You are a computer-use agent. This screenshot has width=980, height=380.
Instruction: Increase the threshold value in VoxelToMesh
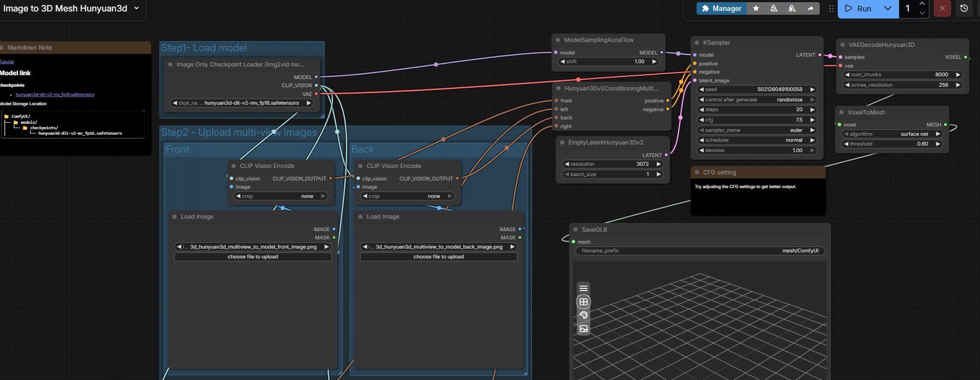[x=938, y=144]
